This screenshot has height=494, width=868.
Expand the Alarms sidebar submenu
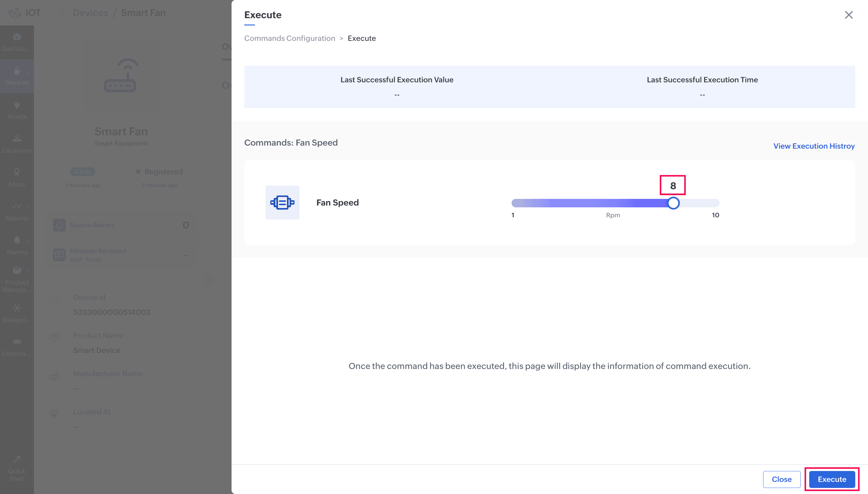pyautogui.click(x=28, y=241)
